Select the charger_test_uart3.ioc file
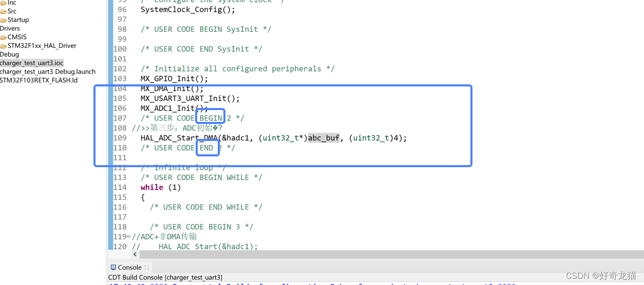This screenshot has width=644, height=285. (32, 63)
